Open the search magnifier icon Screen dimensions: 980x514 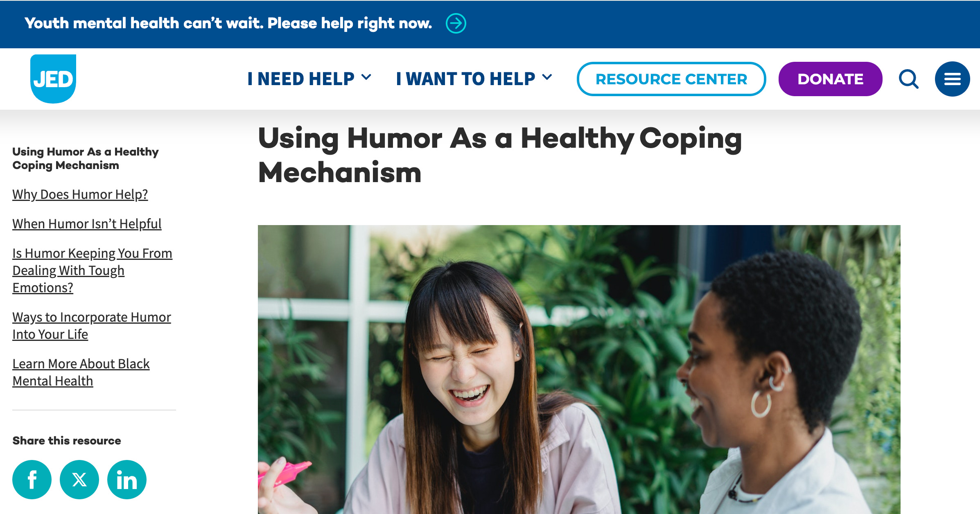(908, 79)
